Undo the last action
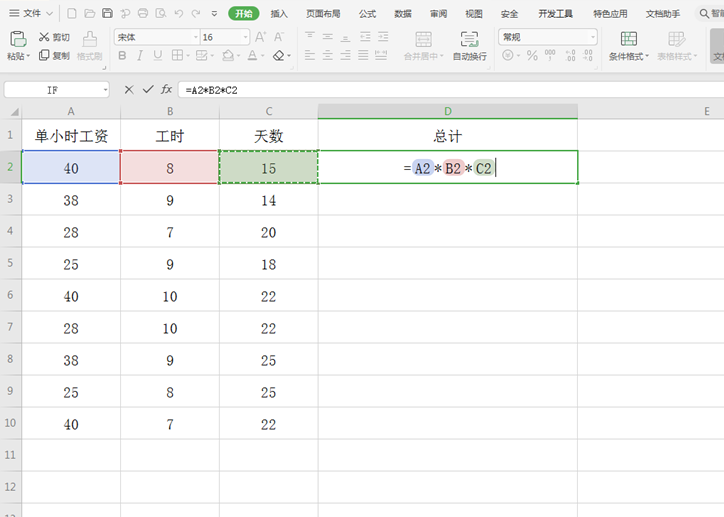This screenshot has width=724, height=517. [179, 13]
